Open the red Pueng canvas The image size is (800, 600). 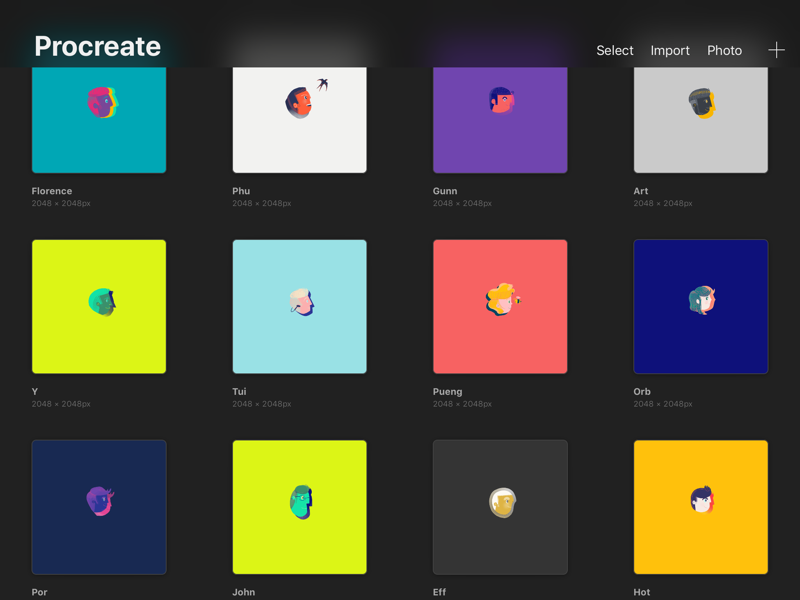499,306
